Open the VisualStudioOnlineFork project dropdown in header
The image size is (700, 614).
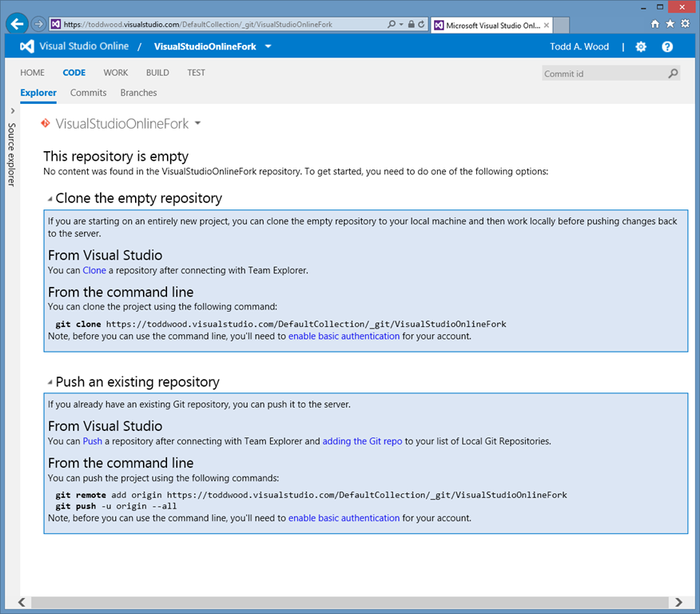(268, 46)
